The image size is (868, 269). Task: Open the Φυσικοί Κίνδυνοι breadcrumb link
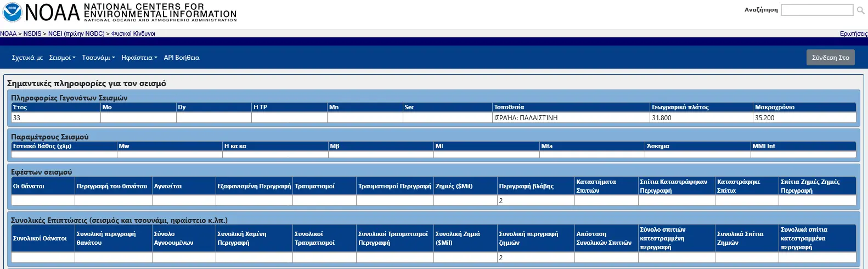[x=133, y=33]
